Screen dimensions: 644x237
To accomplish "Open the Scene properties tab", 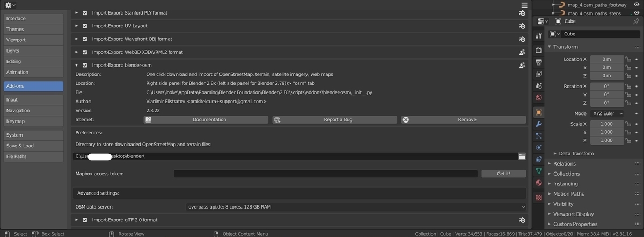I will [539, 86].
